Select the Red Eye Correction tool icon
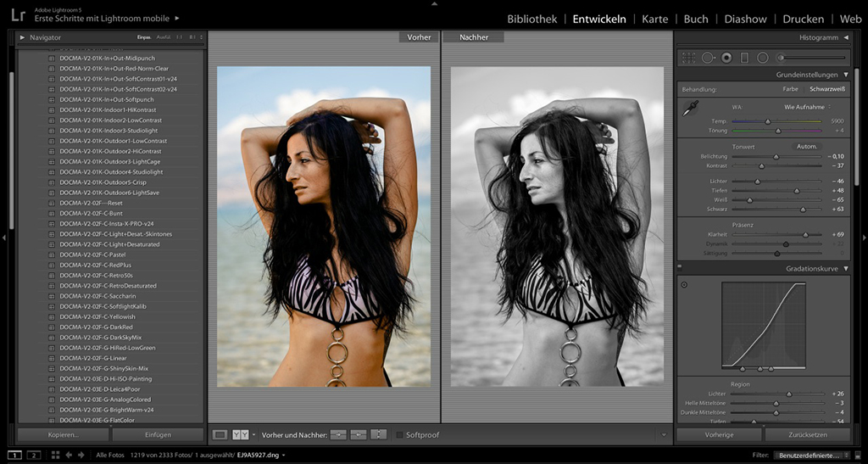Screen dimensions: 868x464 pos(726,58)
